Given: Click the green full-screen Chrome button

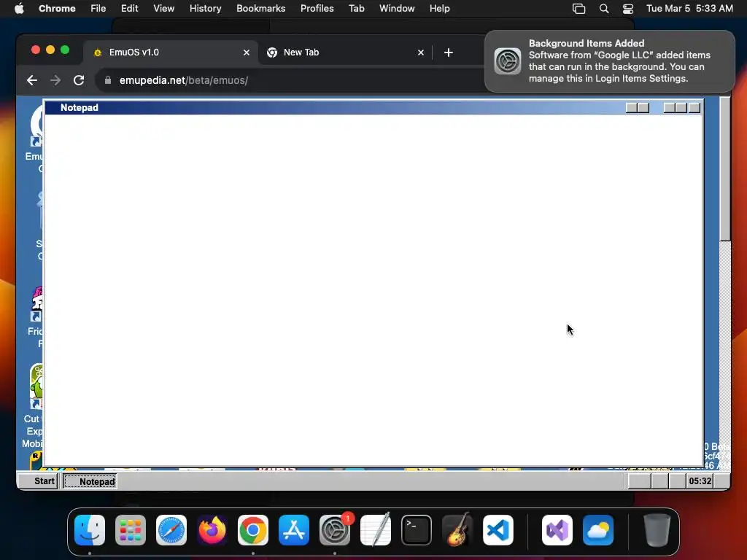Looking at the screenshot, I should 65,50.
